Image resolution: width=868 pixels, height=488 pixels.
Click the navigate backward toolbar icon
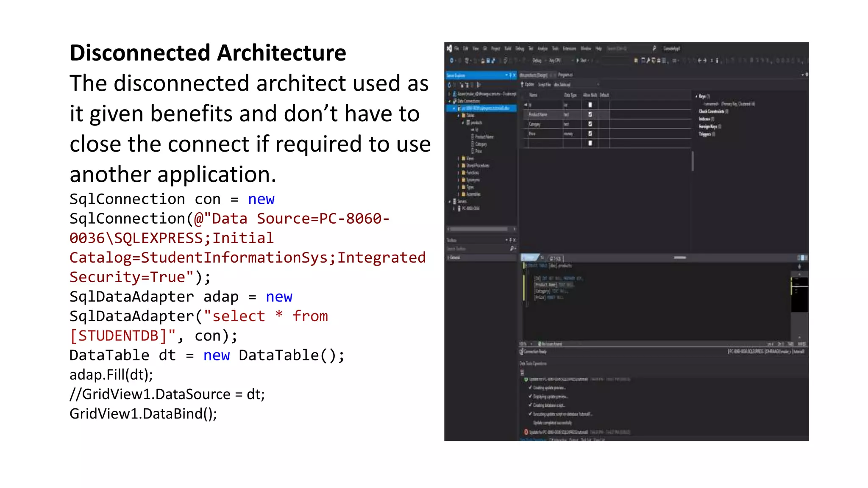452,61
